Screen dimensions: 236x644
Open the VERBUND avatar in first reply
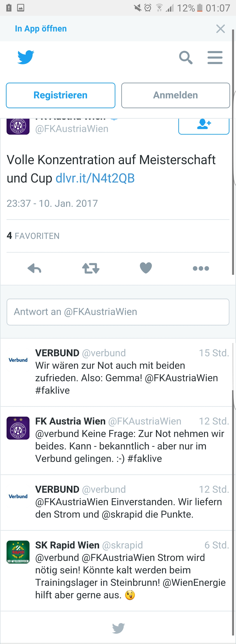(x=18, y=360)
